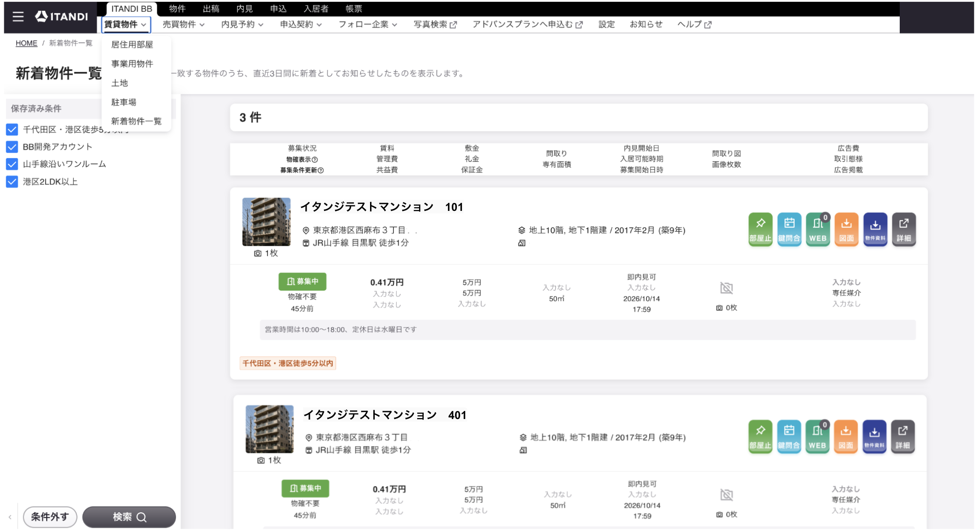Click 部屋止 icon for room 401
Viewport: 980px width, 531px height.
[760, 436]
